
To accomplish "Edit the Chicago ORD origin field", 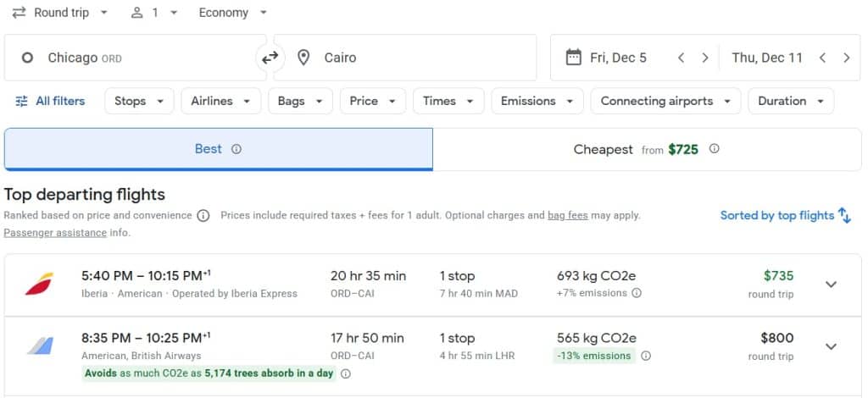I will tap(135, 58).
